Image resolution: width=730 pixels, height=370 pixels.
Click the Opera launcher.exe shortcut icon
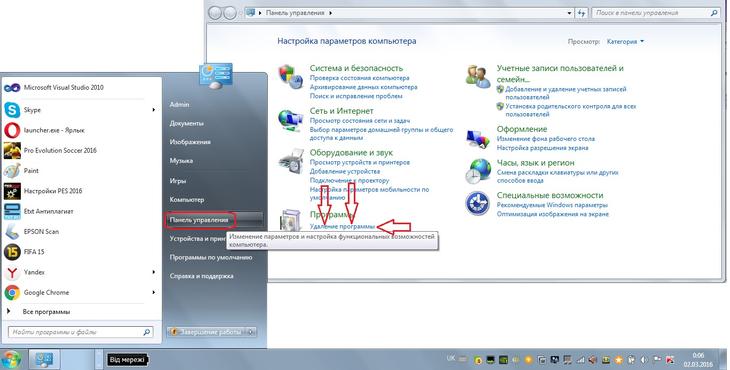point(12,130)
